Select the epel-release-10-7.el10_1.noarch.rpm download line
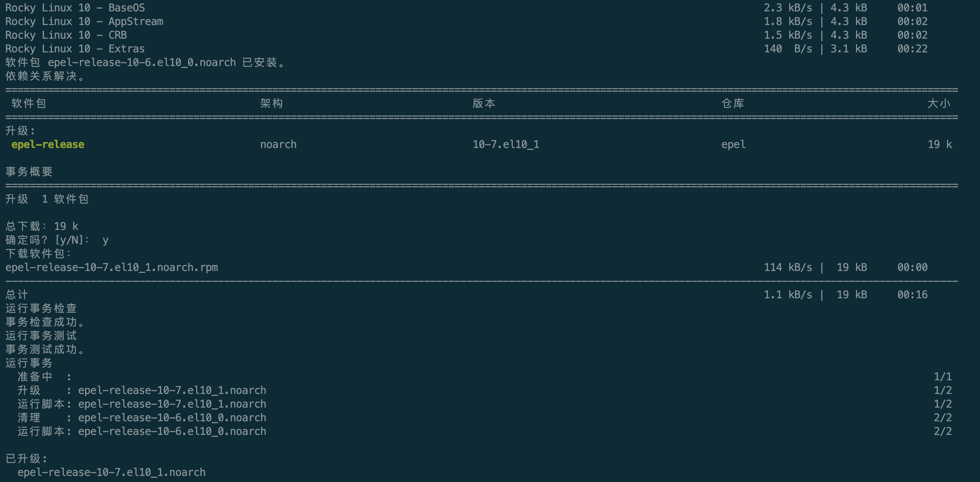The width and height of the screenshot is (980, 482). [x=112, y=267]
